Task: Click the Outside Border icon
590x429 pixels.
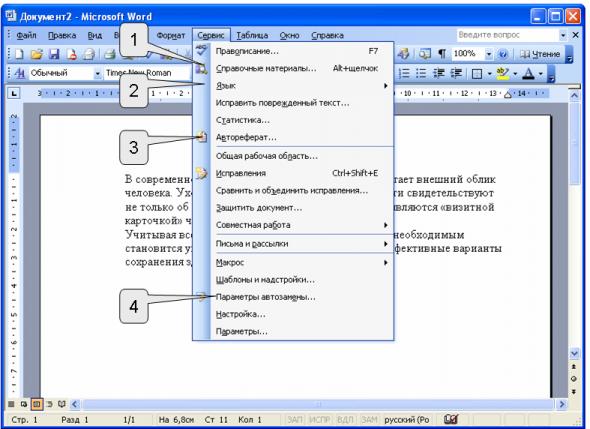Action: 477,73
